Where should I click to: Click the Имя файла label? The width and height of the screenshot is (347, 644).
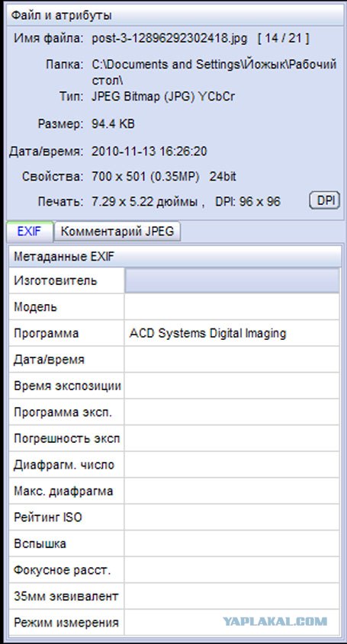pyautogui.click(x=49, y=39)
